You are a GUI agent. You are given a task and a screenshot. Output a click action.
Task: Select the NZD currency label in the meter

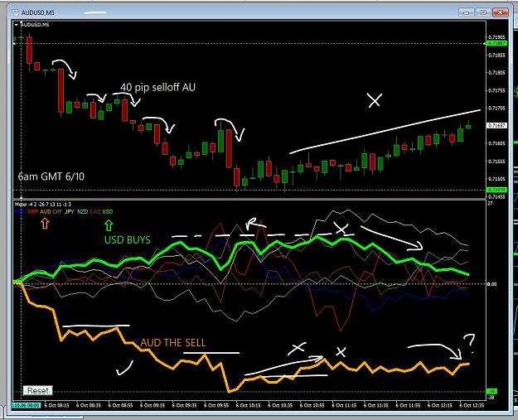tap(82, 211)
